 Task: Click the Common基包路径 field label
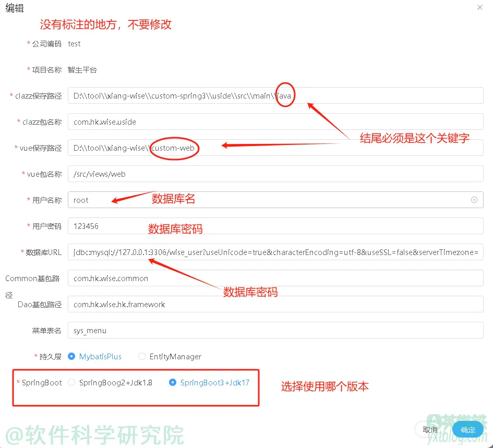point(32,286)
